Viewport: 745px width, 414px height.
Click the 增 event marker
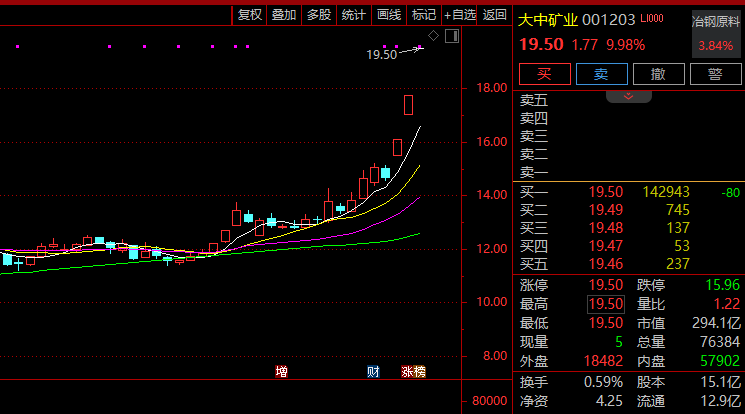281,372
